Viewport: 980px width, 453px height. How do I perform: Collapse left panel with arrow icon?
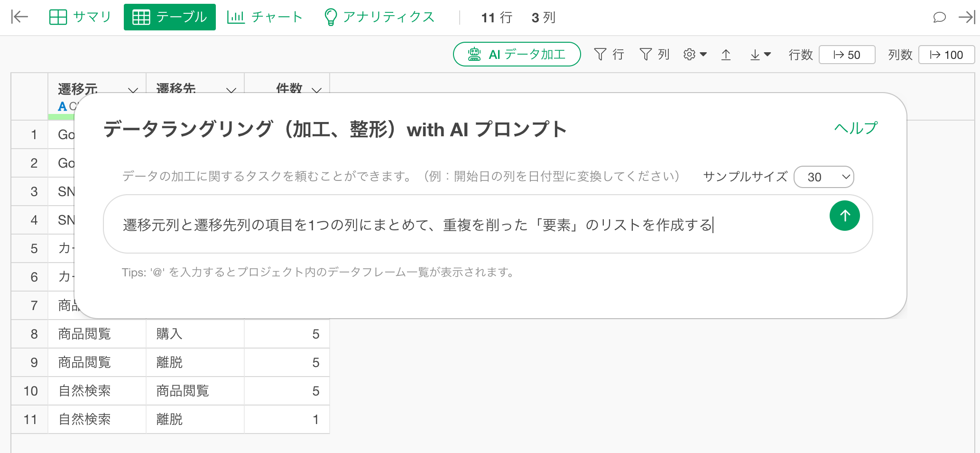(19, 17)
